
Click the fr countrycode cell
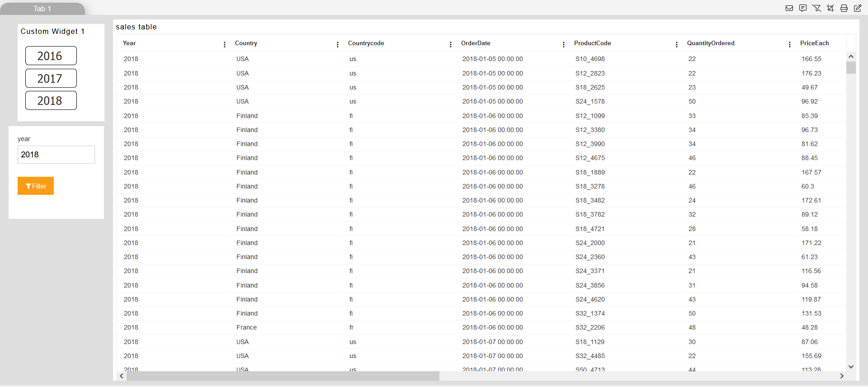click(351, 327)
